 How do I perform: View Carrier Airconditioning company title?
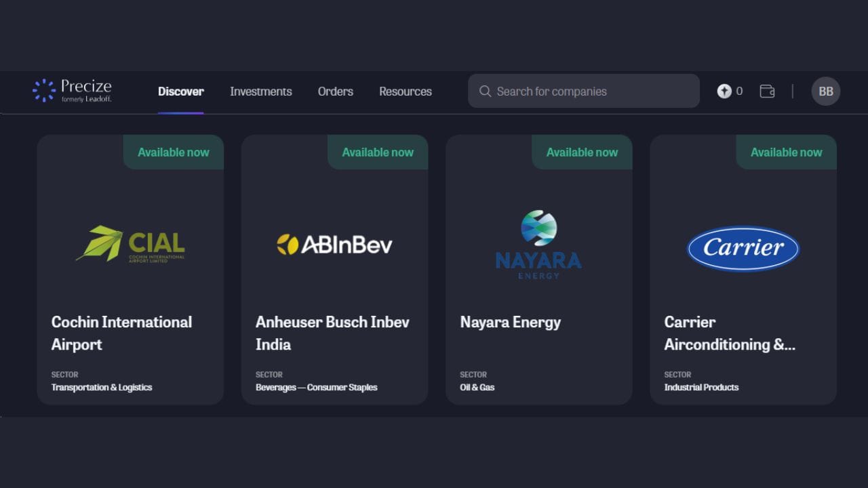[x=729, y=333]
